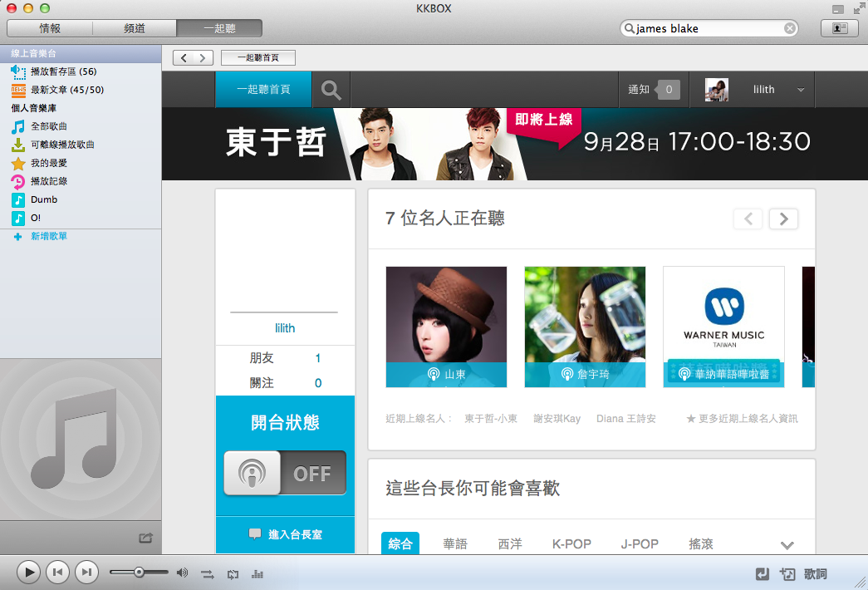Clear the james blake search text
The image size is (868, 590).
(790, 28)
